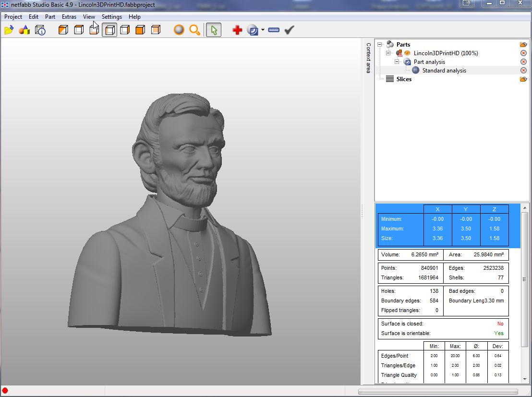Click the part information cube icon

[40, 30]
